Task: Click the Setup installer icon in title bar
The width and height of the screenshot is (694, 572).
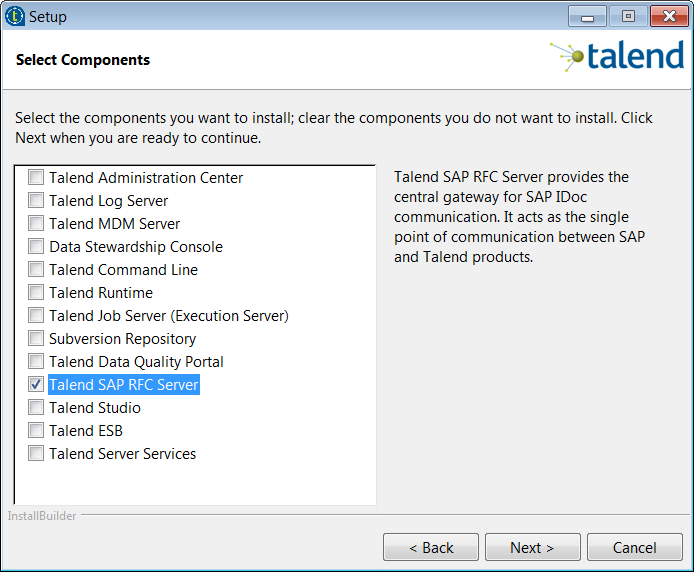Action: (15, 16)
